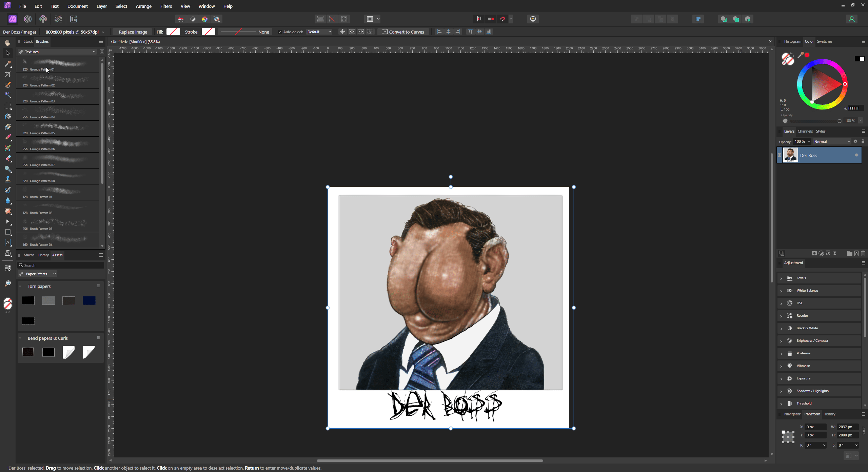Select the Move tool arrow
This screenshot has height=472, width=868.
(7, 53)
